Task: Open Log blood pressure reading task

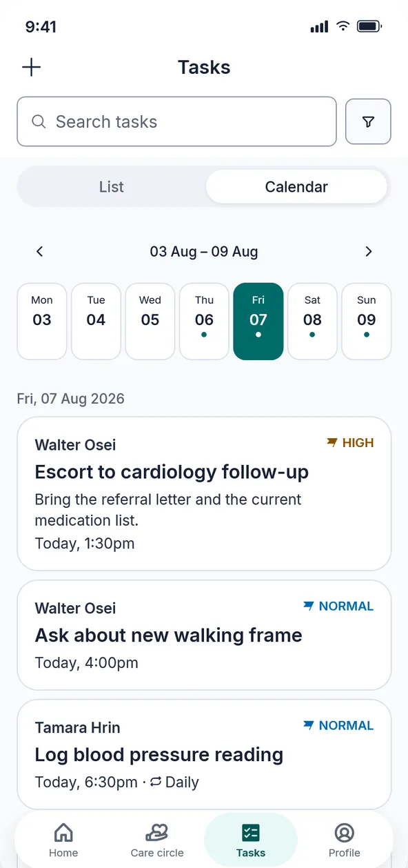Action: click(204, 754)
